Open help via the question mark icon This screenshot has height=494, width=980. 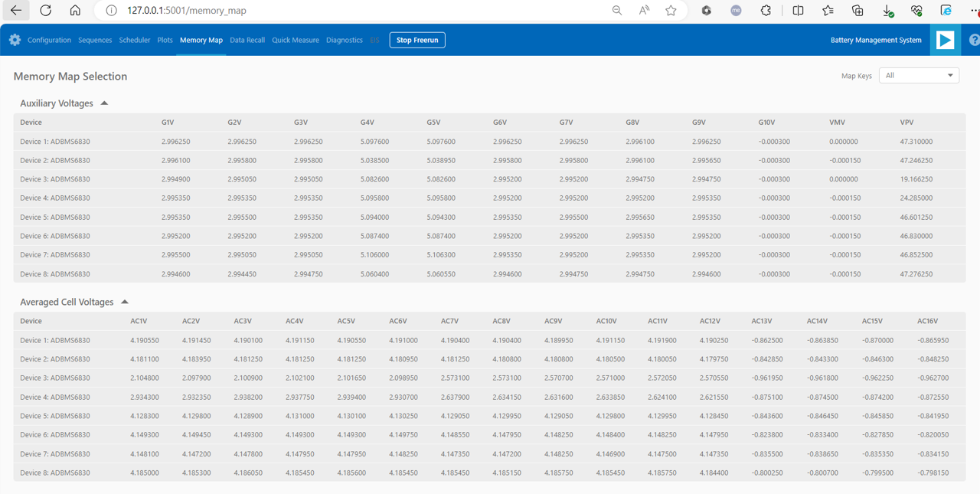(973, 40)
